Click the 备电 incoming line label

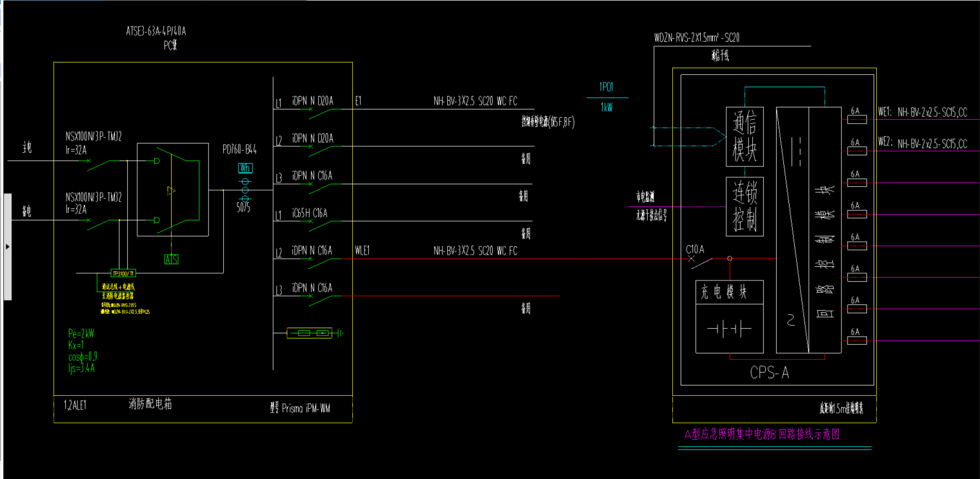pos(27,210)
